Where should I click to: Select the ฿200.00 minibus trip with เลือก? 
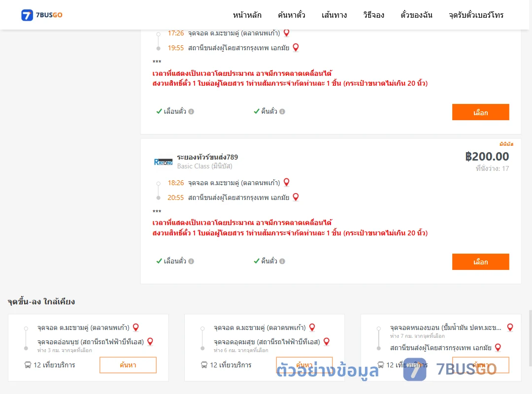tap(480, 262)
